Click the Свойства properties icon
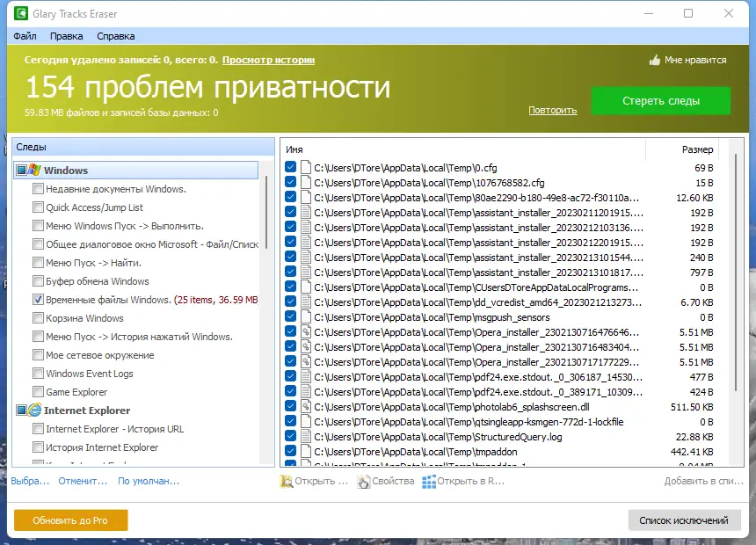Screen dimensions: 756x545 tap(365, 481)
